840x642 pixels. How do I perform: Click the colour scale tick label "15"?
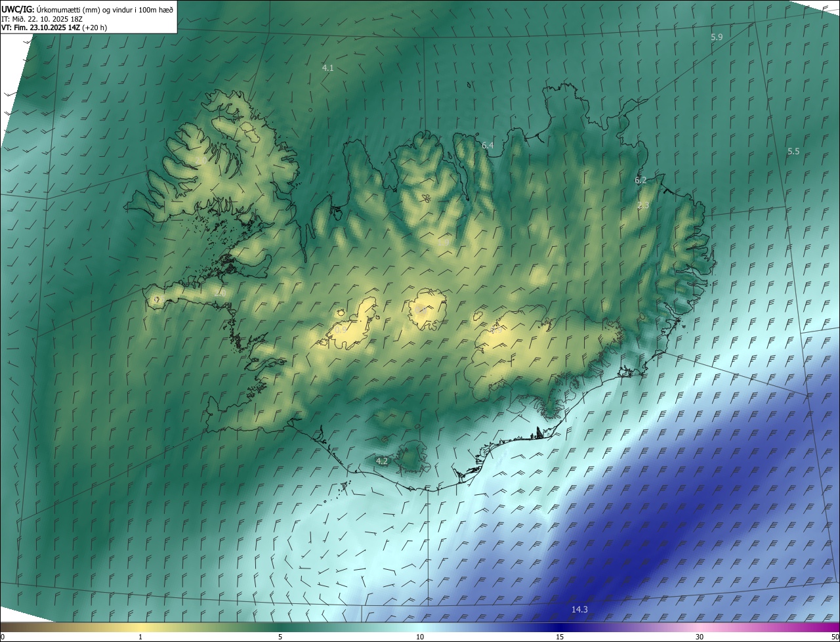click(x=560, y=637)
